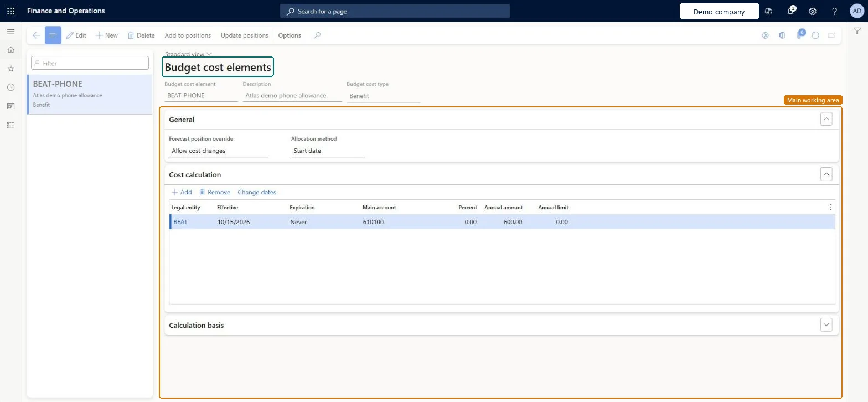Image resolution: width=868 pixels, height=402 pixels.
Task: Click the Filter field in the list pane
Action: [90, 63]
